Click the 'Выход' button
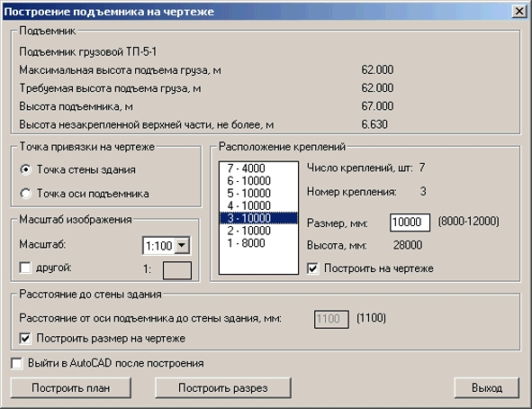Image resolution: width=532 pixels, height=409 pixels. click(487, 387)
